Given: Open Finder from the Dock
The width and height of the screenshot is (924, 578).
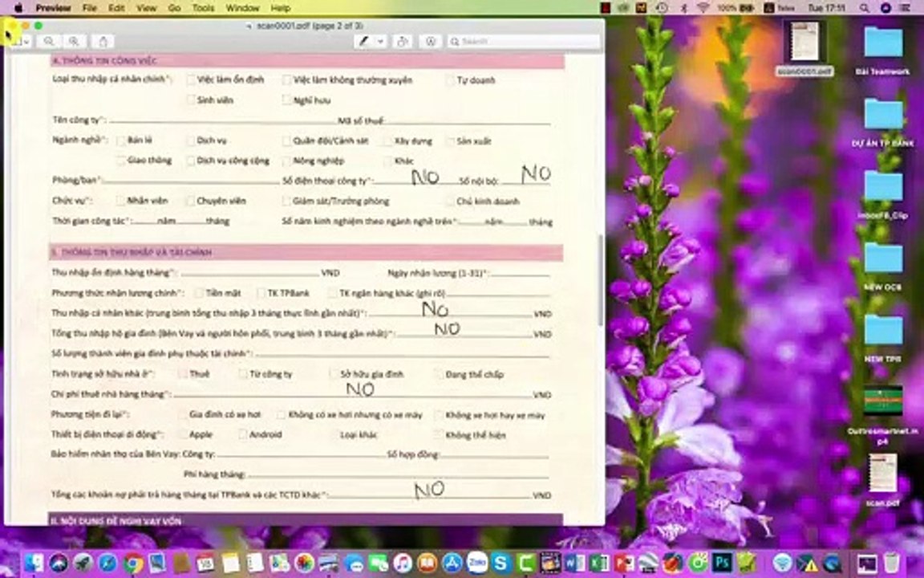Looking at the screenshot, I should (x=34, y=563).
